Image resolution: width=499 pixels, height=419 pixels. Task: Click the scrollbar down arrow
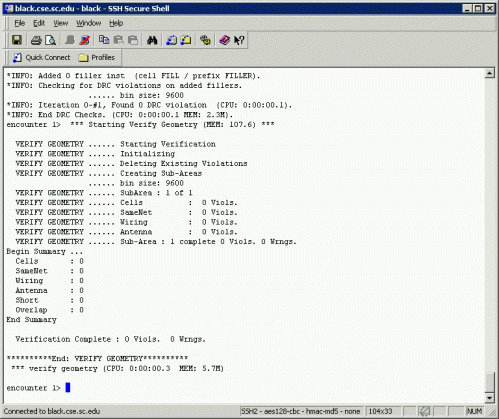(489, 398)
